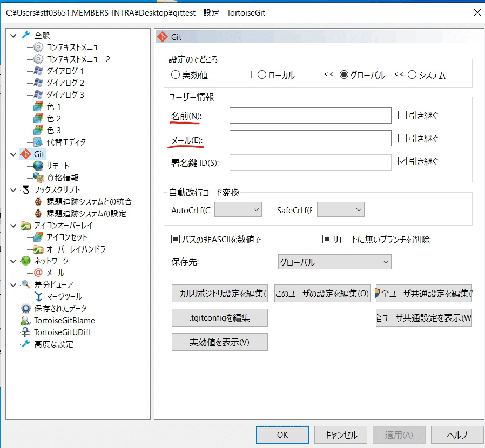The width and height of the screenshot is (485, 448).
Task: Click the gear icon for コンテキストメニュー
Action: [x=38, y=47]
